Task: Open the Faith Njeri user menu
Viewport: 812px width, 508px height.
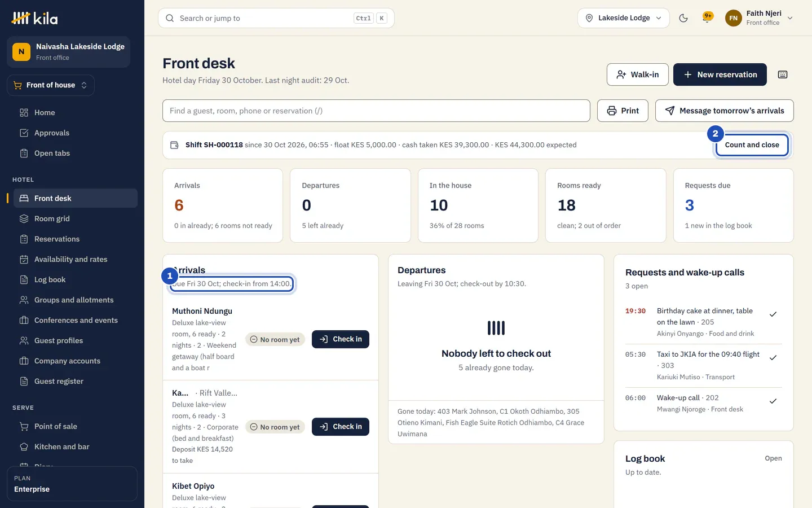Action: tap(759, 18)
